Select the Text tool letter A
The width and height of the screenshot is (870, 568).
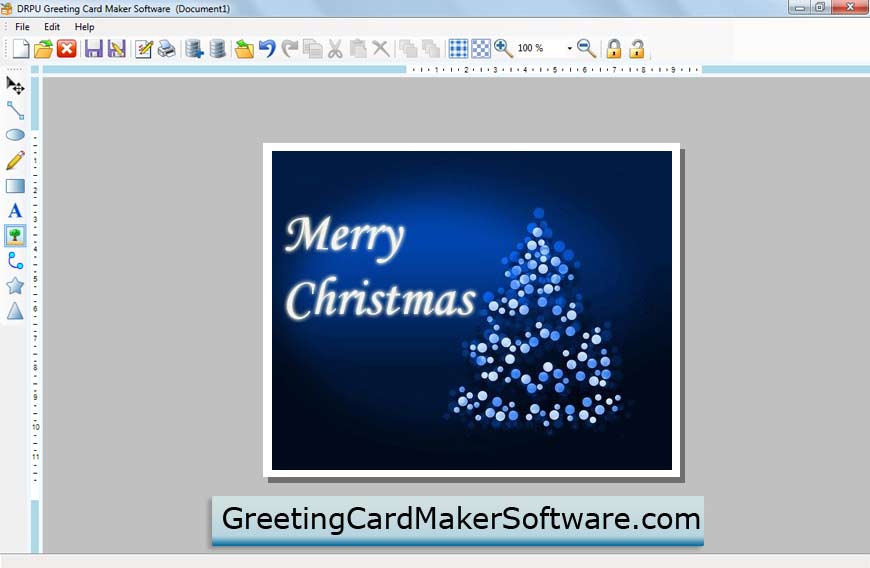click(15, 211)
